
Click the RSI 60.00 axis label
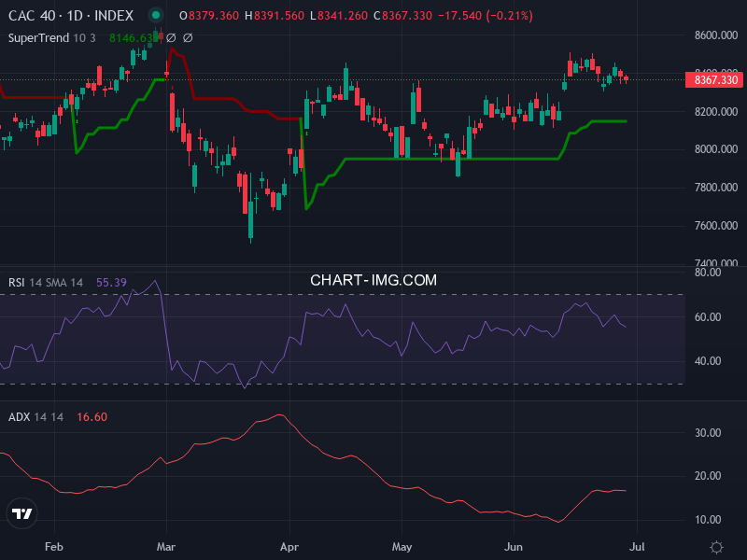pyautogui.click(x=708, y=317)
